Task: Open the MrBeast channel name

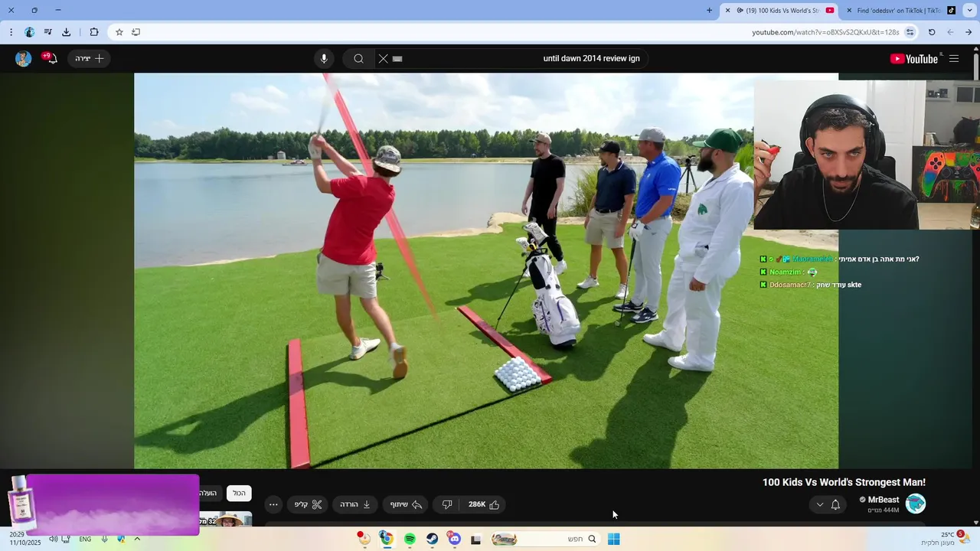Action: [884, 500]
